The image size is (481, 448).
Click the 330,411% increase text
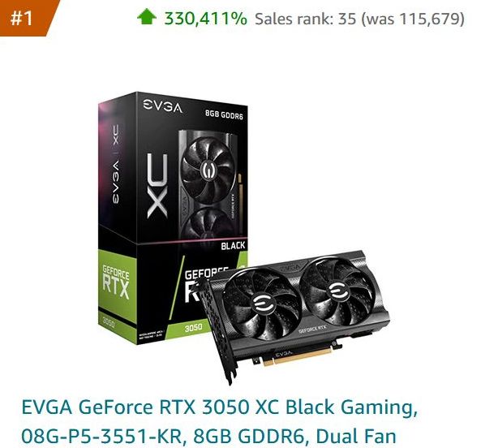tap(205, 19)
